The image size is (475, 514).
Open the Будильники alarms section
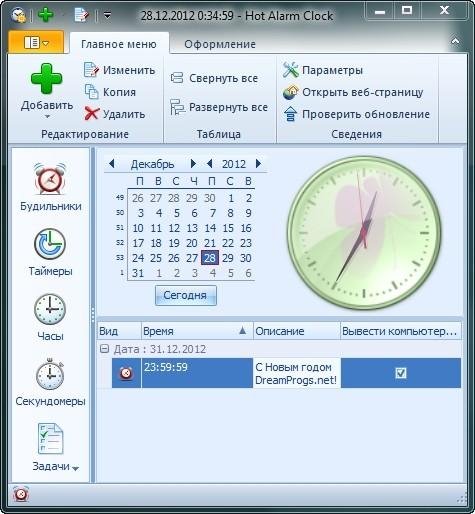point(50,188)
